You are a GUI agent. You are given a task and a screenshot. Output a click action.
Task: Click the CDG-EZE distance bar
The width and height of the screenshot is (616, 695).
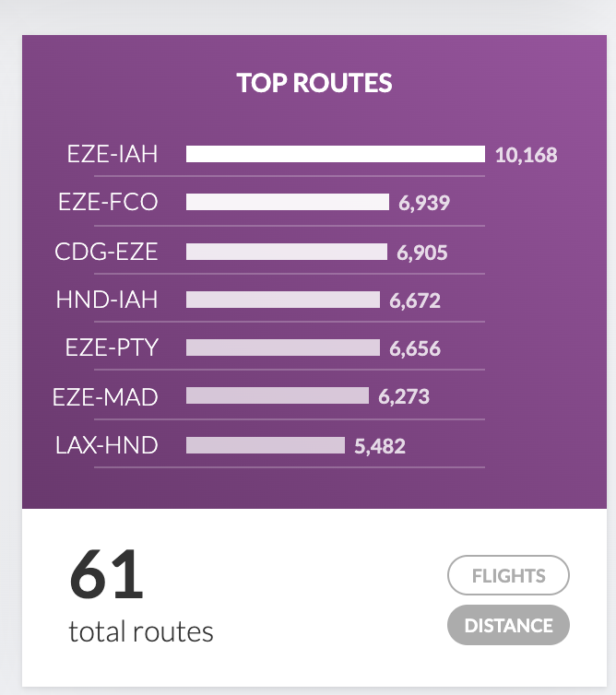287,252
